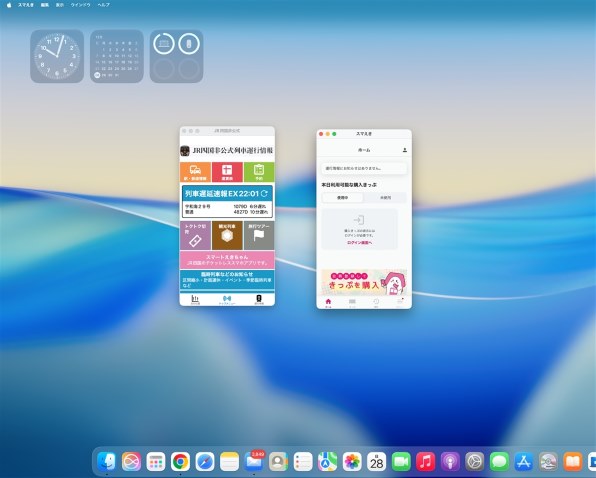Click the service info notice field in スマえき
Image resolution: width=596 pixels, height=478 pixels.
[364, 168]
